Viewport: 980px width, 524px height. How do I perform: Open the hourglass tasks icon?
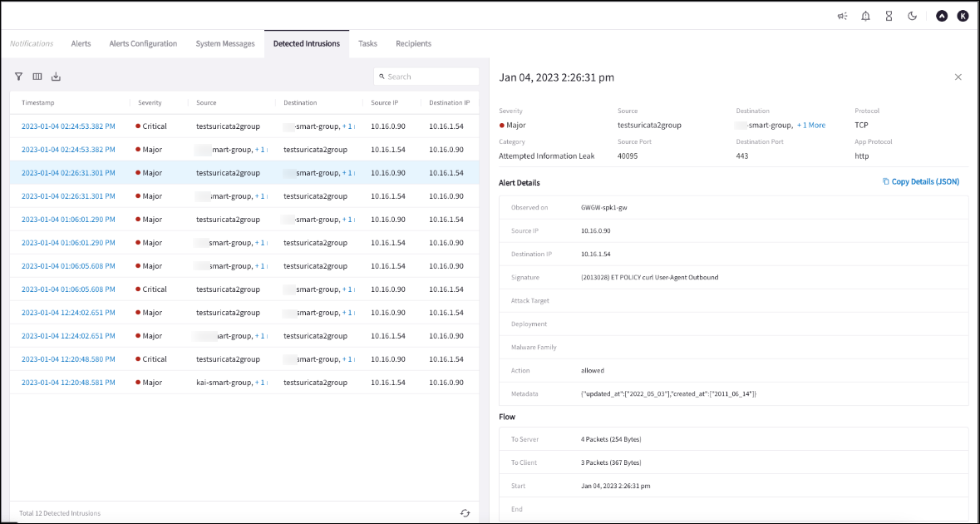pos(889,16)
